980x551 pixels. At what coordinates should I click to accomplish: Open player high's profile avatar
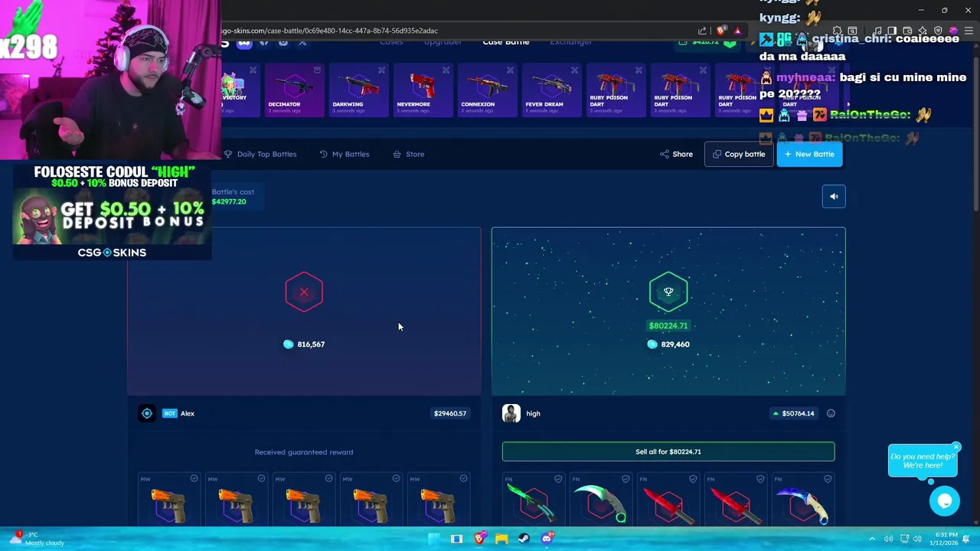pyautogui.click(x=511, y=413)
